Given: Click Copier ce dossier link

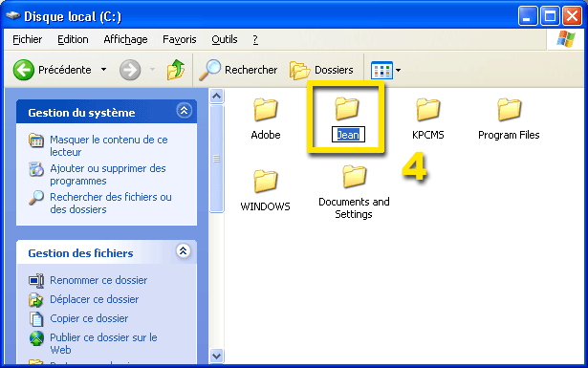Looking at the screenshot, I should click(x=89, y=318).
